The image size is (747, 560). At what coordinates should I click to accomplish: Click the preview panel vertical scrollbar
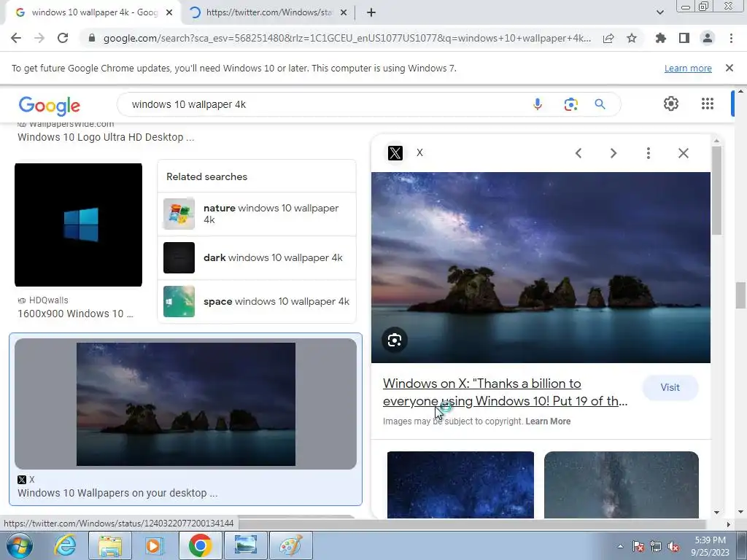point(716,190)
